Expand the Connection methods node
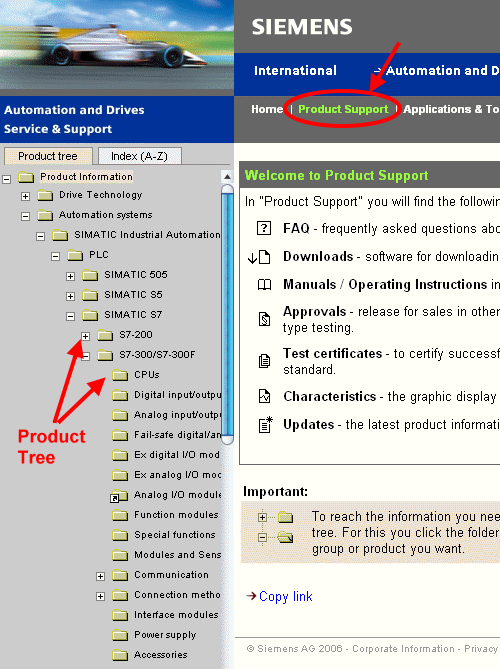500x669 pixels. [100, 596]
